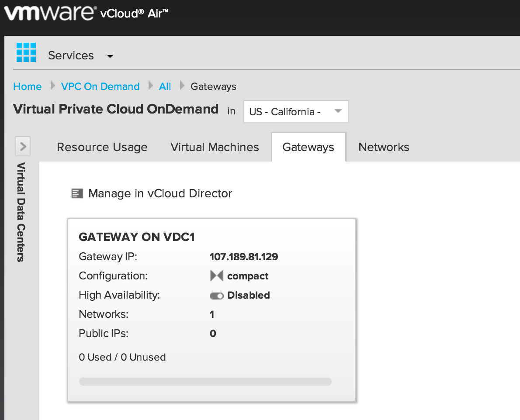This screenshot has height=420, width=520.
Task: Open the Services dropdown arrow
Action: click(110, 56)
